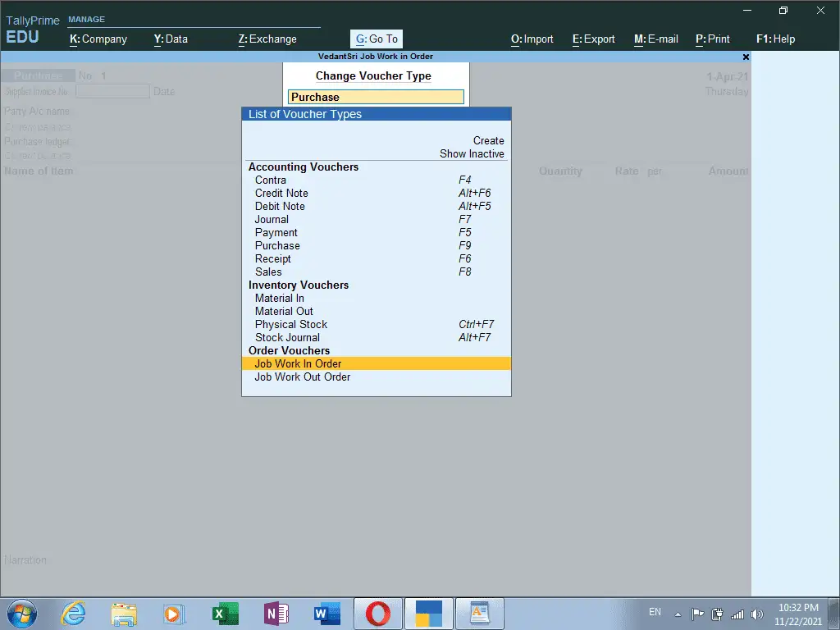Click the network signal tray icon
This screenshot has width=840, height=630.
737,614
